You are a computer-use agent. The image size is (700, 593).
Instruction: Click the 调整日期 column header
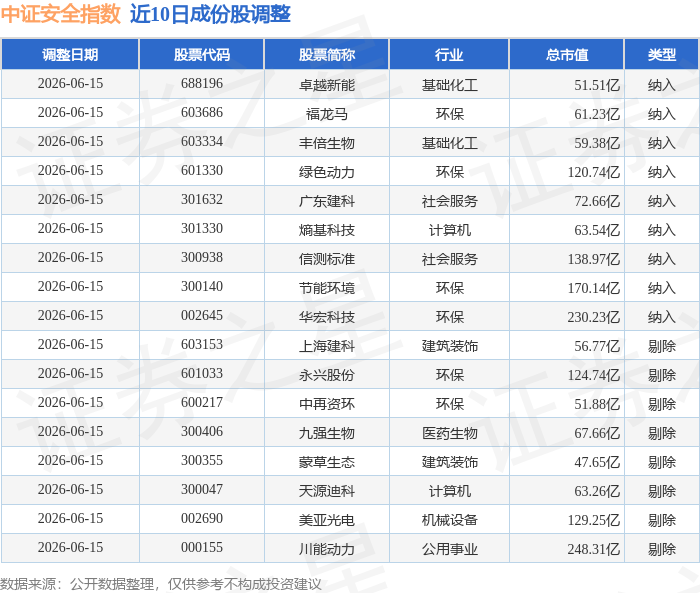click(70, 54)
